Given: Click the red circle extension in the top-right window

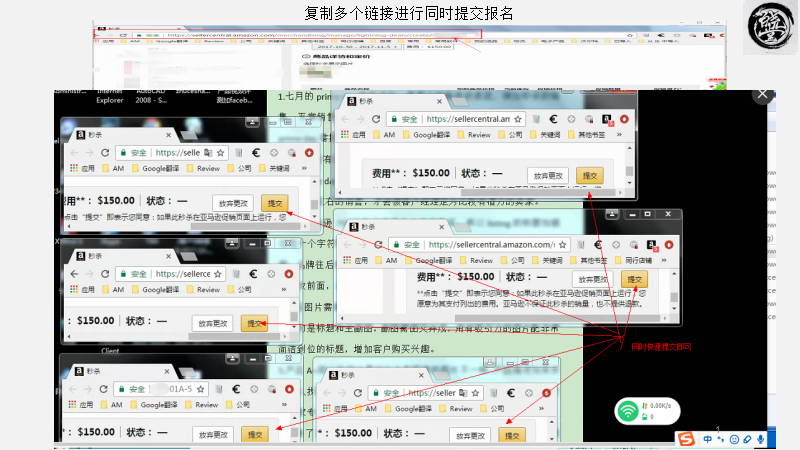Looking at the screenshot, I should [624, 119].
